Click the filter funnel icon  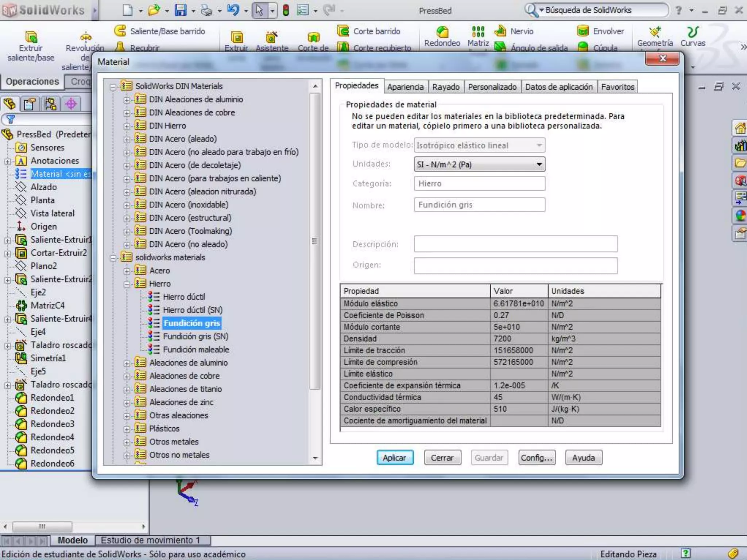click(11, 119)
